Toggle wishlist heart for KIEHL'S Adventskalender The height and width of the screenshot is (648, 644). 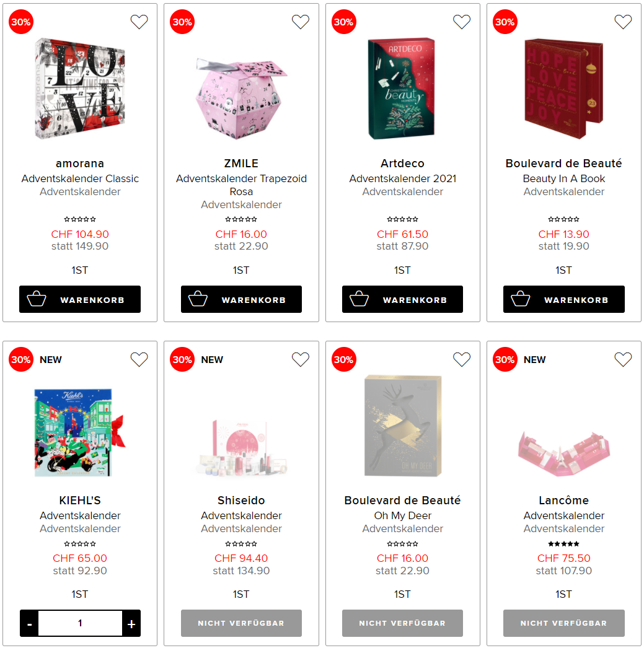(139, 359)
